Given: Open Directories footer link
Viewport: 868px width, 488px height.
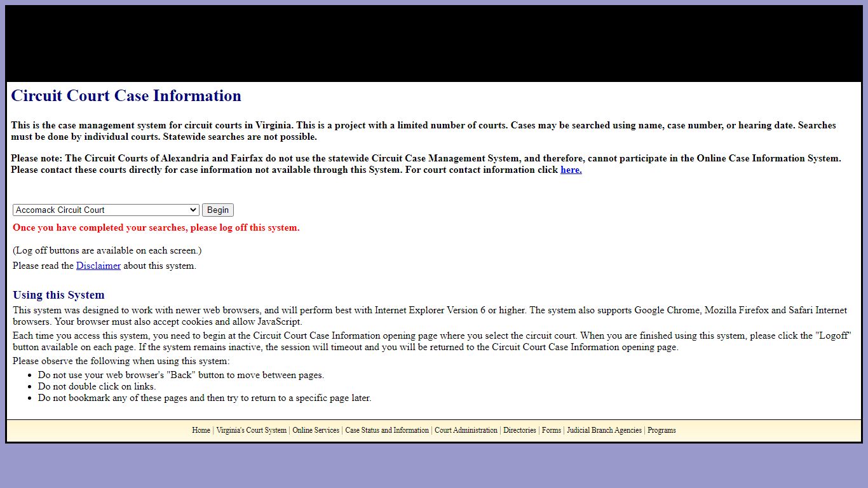Looking at the screenshot, I should tap(520, 430).
